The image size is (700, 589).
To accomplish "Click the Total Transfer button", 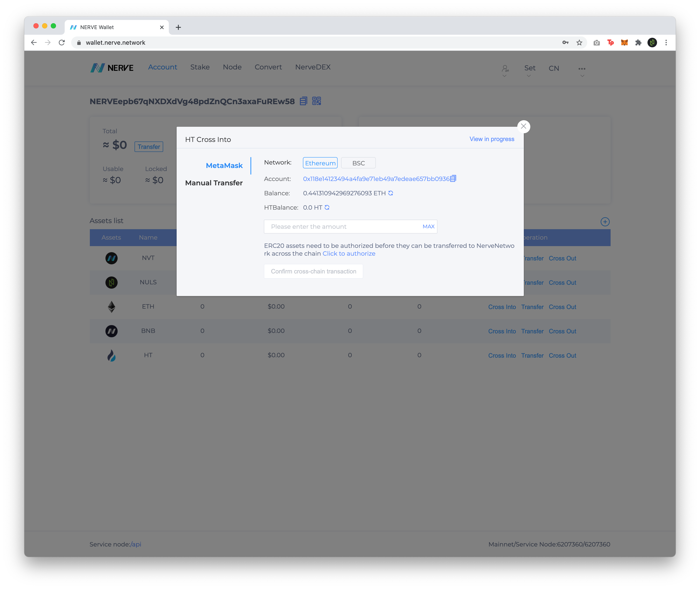I will tap(149, 146).
